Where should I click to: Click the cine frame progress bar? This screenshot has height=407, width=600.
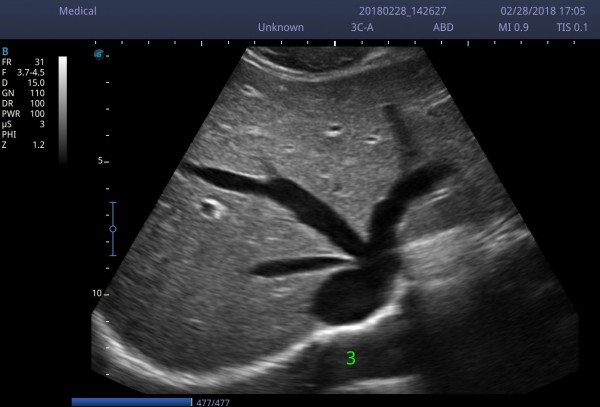point(132,402)
